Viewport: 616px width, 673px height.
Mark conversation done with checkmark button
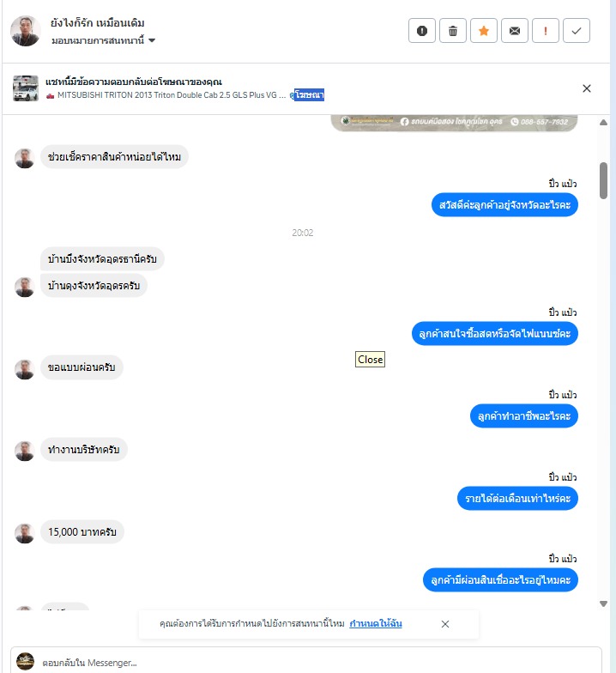point(577,31)
